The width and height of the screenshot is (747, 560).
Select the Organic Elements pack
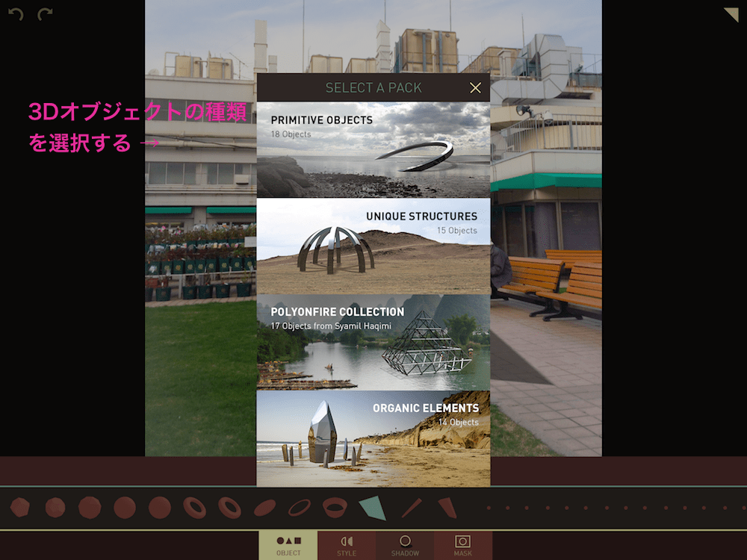point(373,438)
